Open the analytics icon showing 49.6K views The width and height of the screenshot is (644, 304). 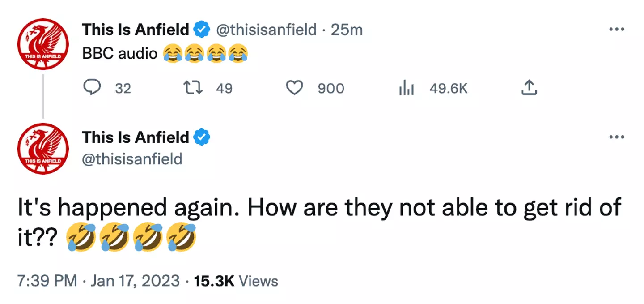(406, 88)
